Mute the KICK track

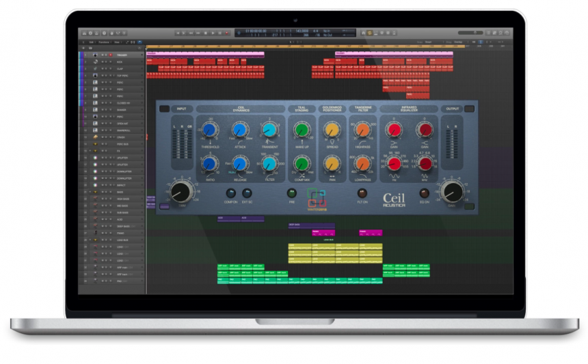[103, 61]
